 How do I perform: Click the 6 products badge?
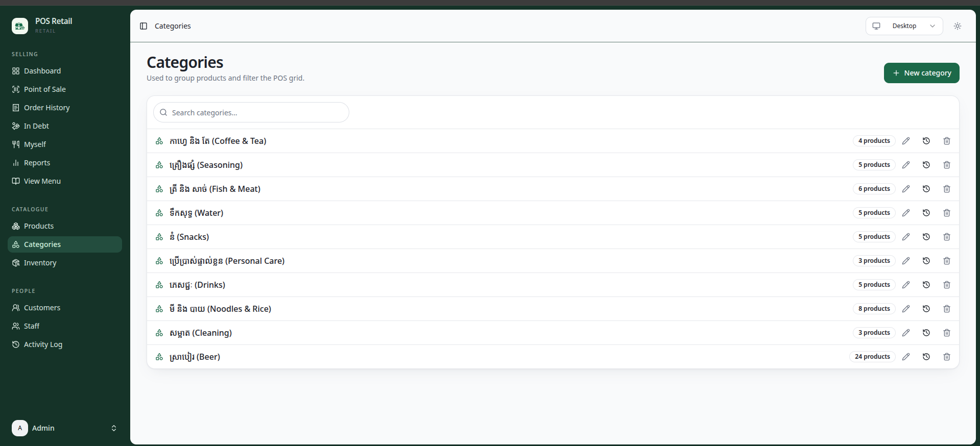(874, 189)
